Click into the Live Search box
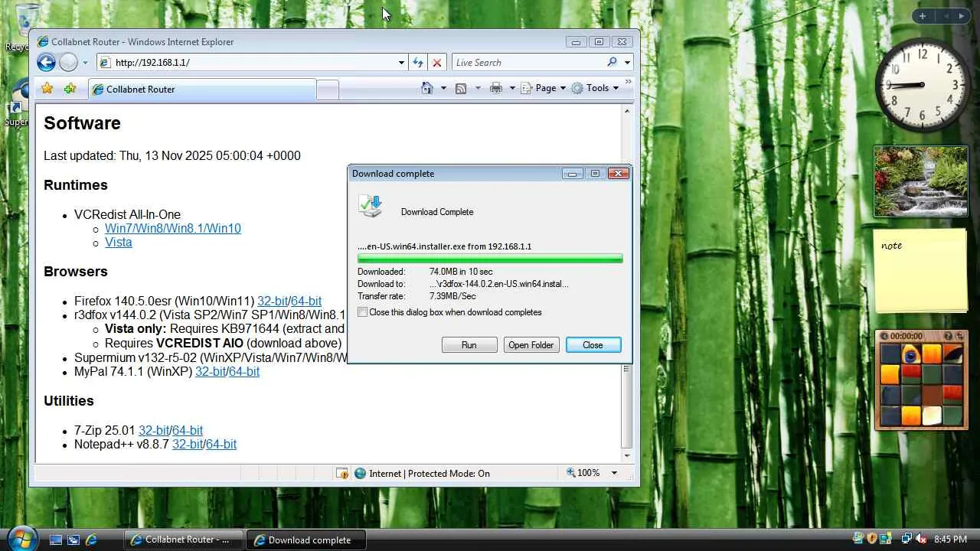Image resolution: width=980 pixels, height=551 pixels. [x=528, y=63]
